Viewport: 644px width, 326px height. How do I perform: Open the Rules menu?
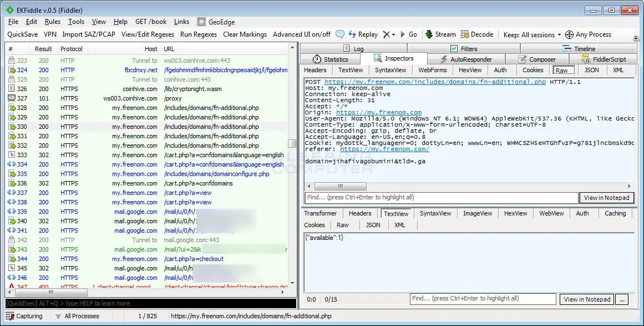tap(53, 22)
